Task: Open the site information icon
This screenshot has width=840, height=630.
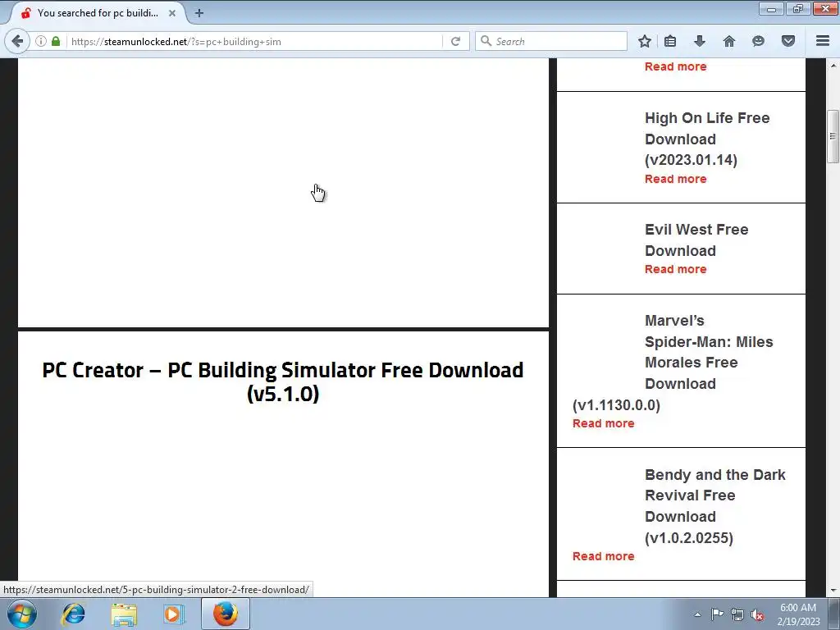Action: point(41,41)
